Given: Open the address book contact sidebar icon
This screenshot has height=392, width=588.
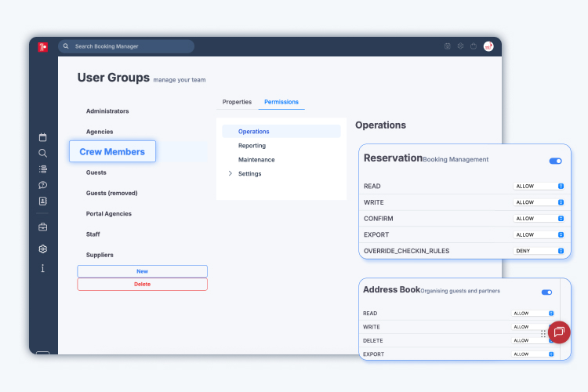Looking at the screenshot, I should click(43, 201).
